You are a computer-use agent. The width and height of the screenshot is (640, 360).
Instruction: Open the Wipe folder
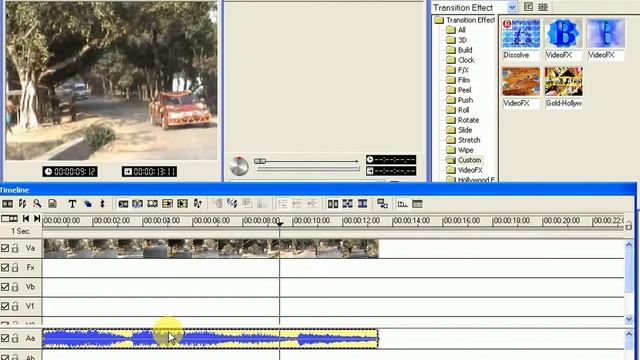[460, 150]
